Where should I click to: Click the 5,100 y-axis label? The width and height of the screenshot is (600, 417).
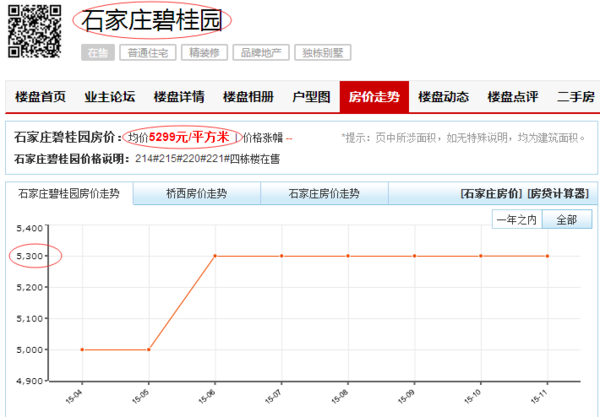29,318
